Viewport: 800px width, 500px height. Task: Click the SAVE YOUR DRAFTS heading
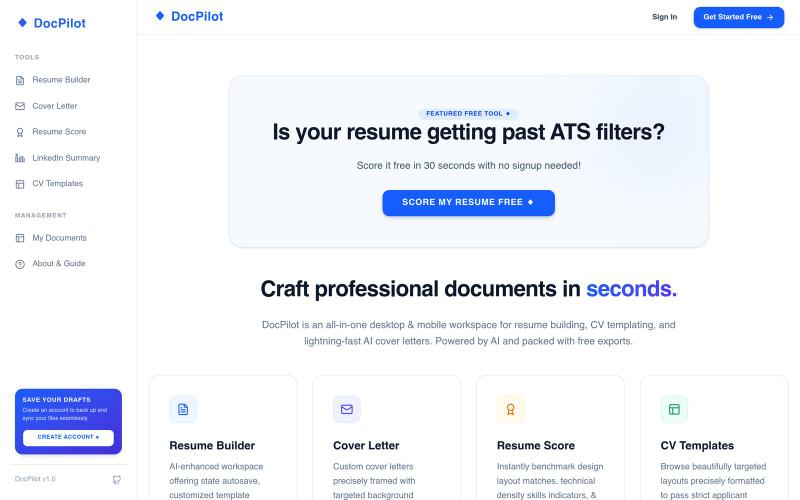pyautogui.click(x=57, y=399)
